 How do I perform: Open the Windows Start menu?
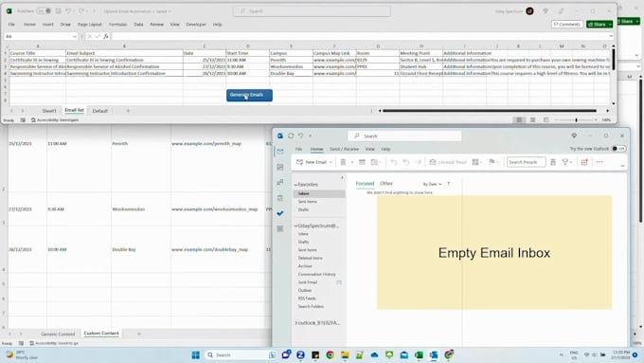point(196,354)
